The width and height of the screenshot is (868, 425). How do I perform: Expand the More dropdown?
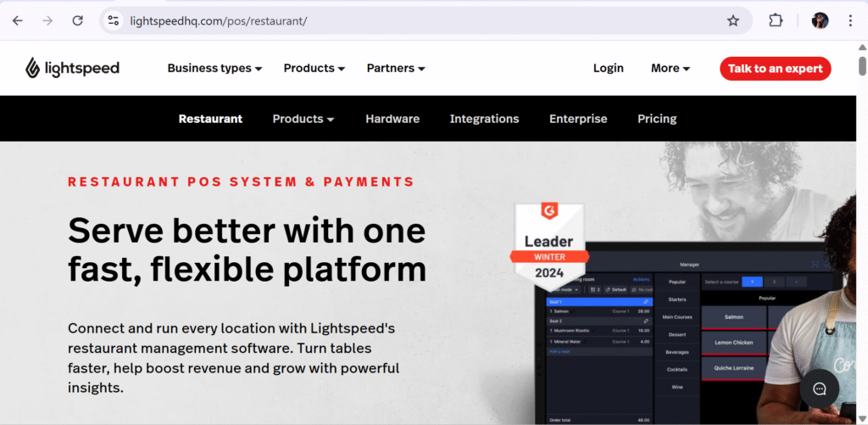(x=670, y=68)
